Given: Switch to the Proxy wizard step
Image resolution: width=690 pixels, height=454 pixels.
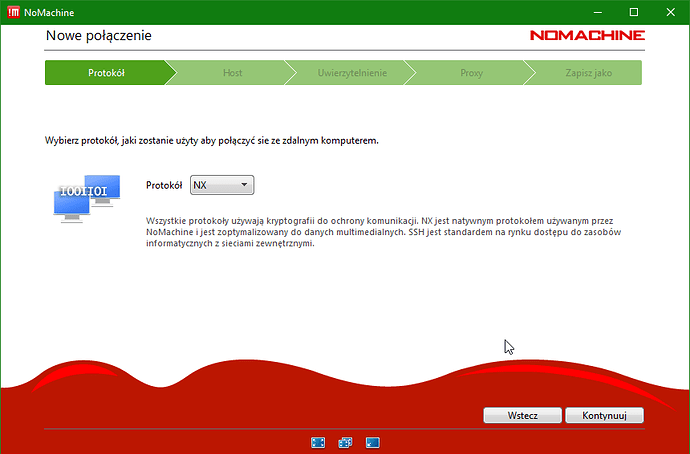Looking at the screenshot, I should click(471, 73).
